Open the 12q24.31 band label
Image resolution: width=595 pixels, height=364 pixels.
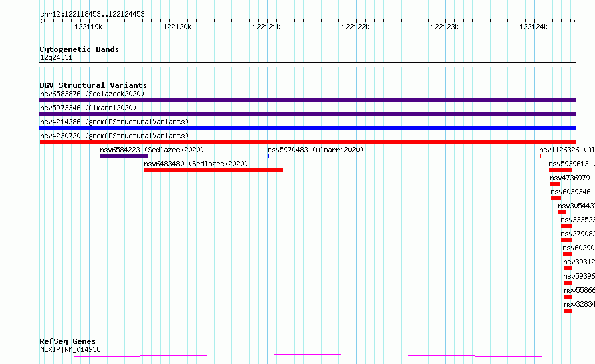click(56, 57)
